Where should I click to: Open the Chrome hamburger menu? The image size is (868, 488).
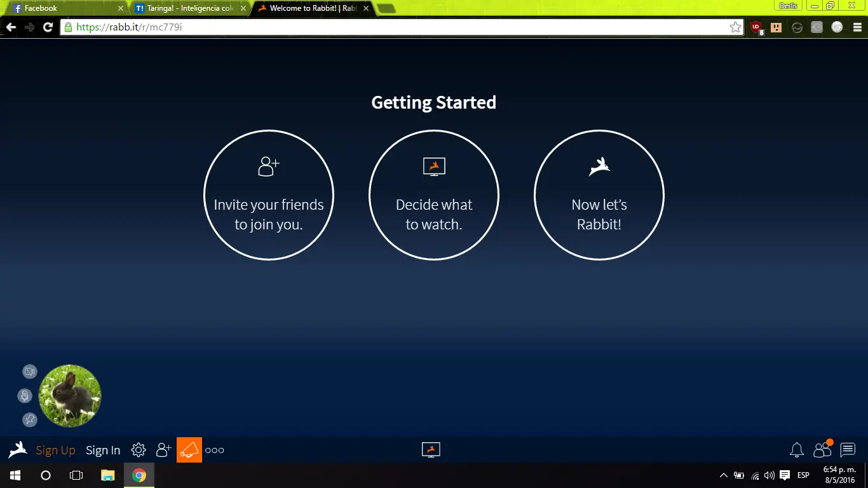[857, 27]
